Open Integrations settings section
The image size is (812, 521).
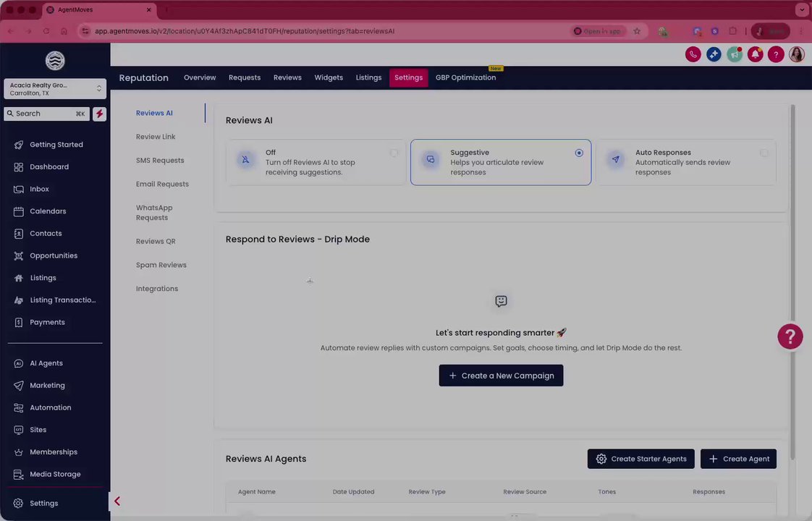(x=157, y=289)
